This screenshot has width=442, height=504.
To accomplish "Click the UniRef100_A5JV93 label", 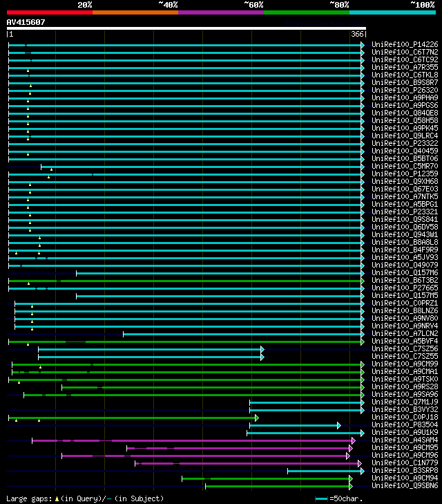I will 405,257.
